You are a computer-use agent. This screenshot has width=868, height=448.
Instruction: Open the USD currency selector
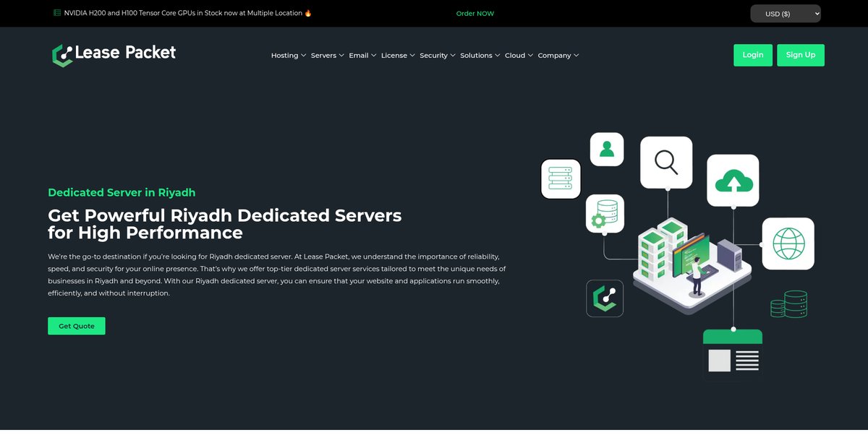click(x=785, y=14)
